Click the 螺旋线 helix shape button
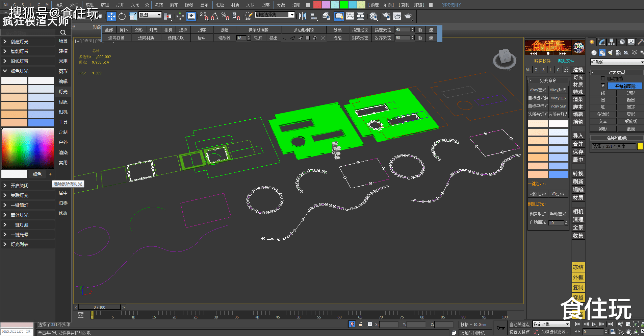 pyautogui.click(x=630, y=121)
